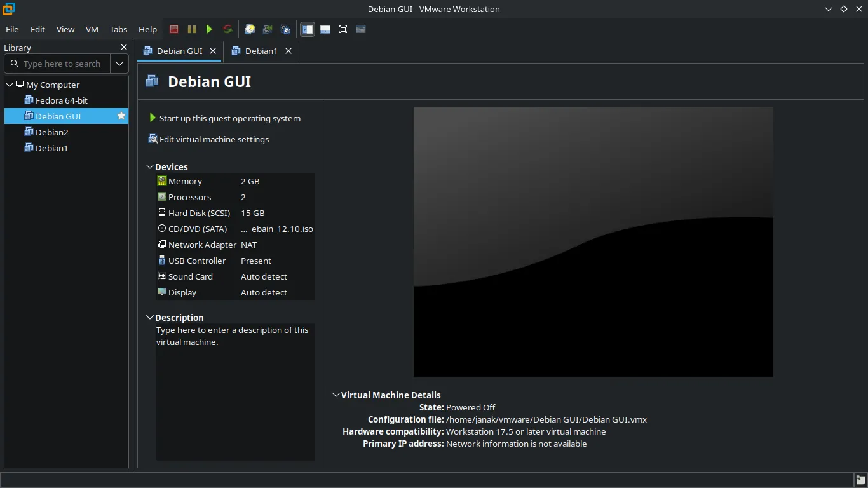Click the green Power On toolbar icon
The image size is (868, 488).
[x=209, y=29]
